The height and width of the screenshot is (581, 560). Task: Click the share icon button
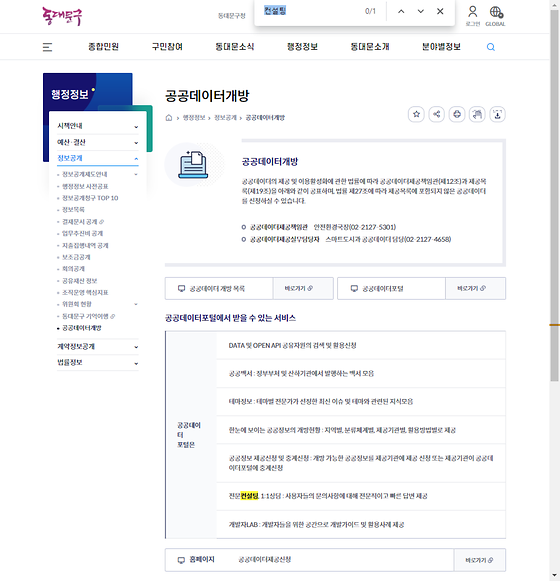point(437,114)
